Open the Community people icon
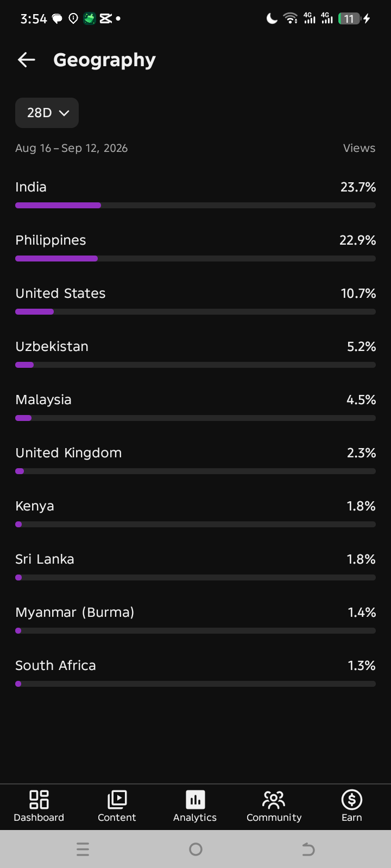Viewport: 391px width, 868px height. pyautogui.click(x=274, y=799)
